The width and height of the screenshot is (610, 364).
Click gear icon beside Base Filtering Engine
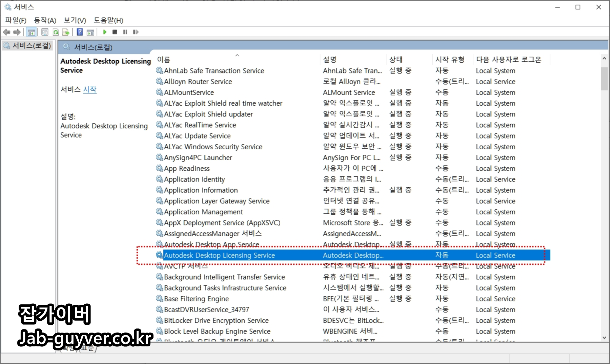159,299
